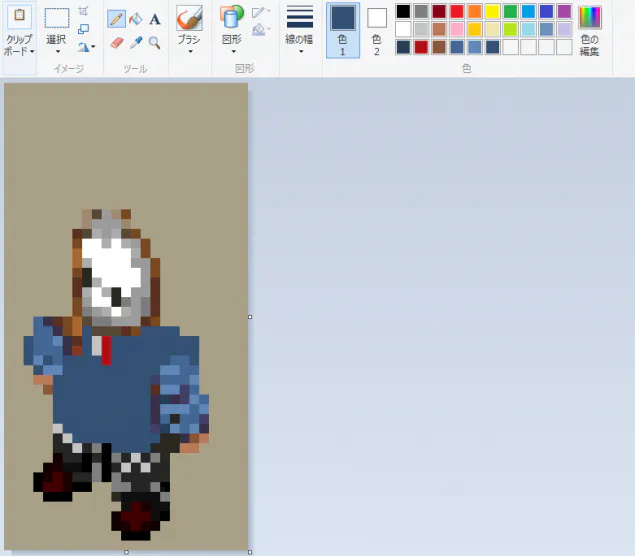Screen dimensions: 635x556
Task: Pick the dark red palette swatch
Action: click(x=439, y=11)
